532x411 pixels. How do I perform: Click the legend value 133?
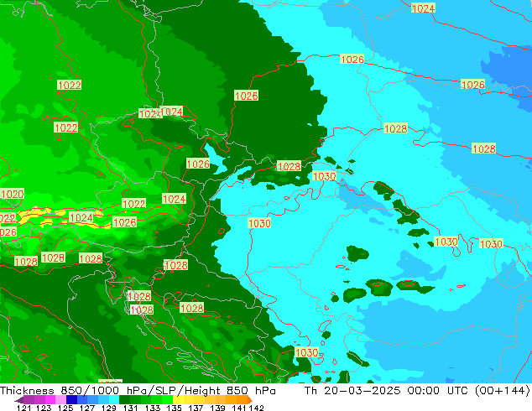151,408
